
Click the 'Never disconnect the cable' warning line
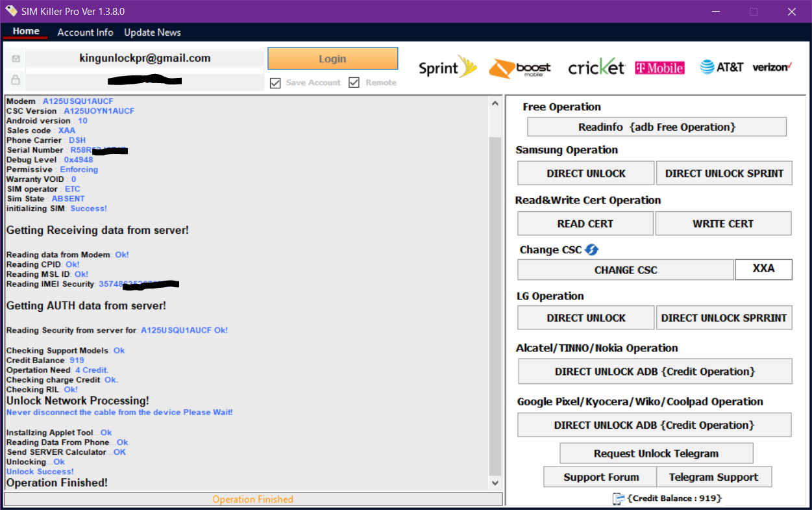[x=119, y=413]
